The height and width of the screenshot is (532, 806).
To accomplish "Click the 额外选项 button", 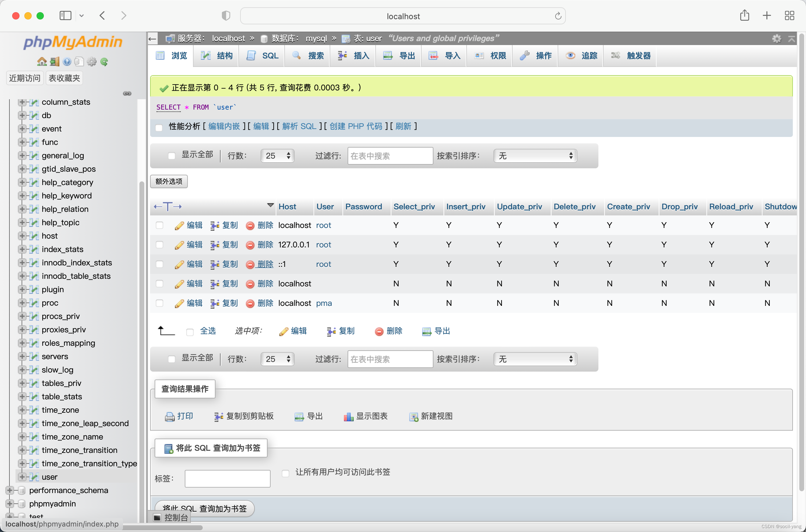I will pos(169,181).
